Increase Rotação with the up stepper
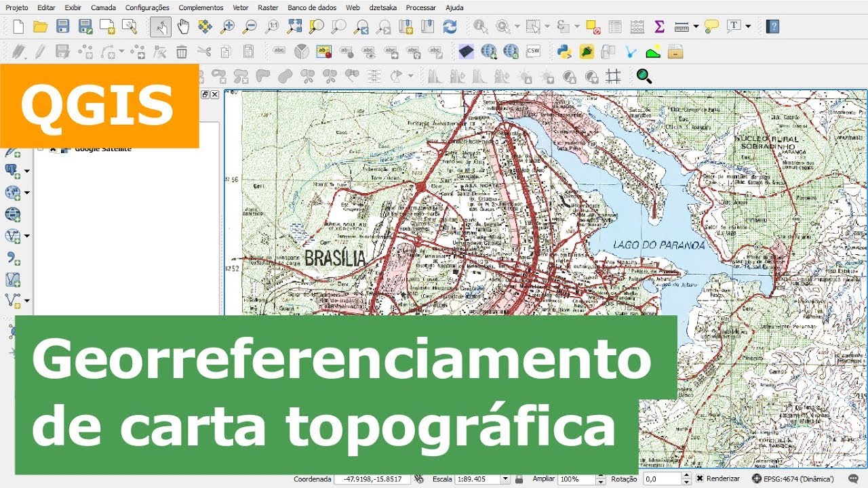868x488 pixels. (x=687, y=476)
